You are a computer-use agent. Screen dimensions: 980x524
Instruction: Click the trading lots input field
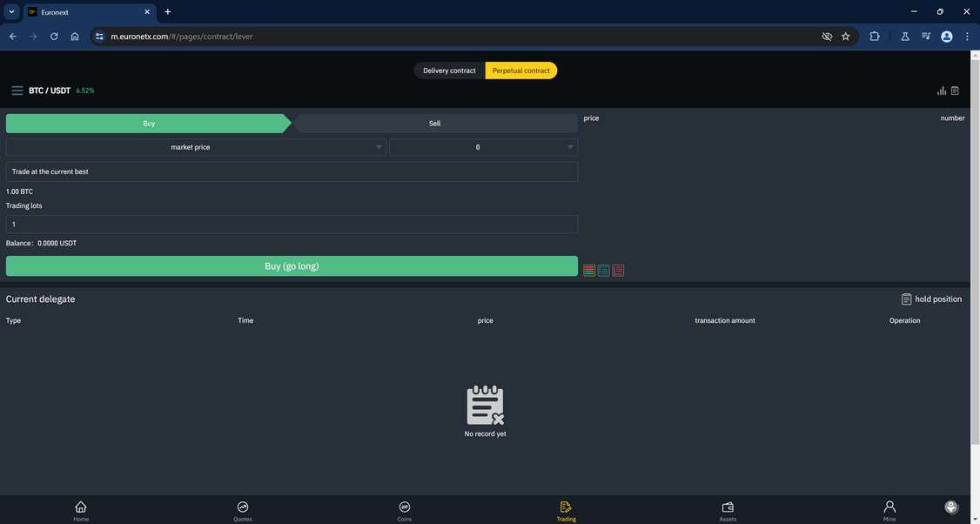coord(292,224)
